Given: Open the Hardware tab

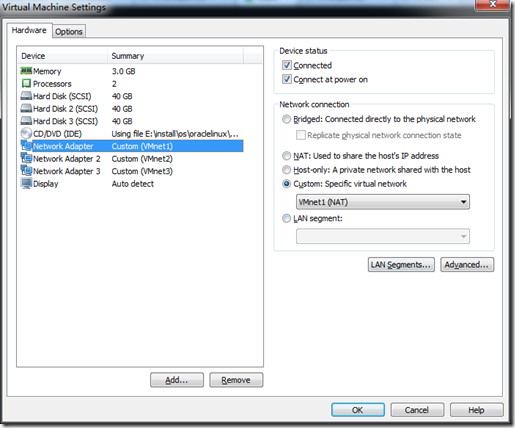Looking at the screenshot, I should pos(29,30).
